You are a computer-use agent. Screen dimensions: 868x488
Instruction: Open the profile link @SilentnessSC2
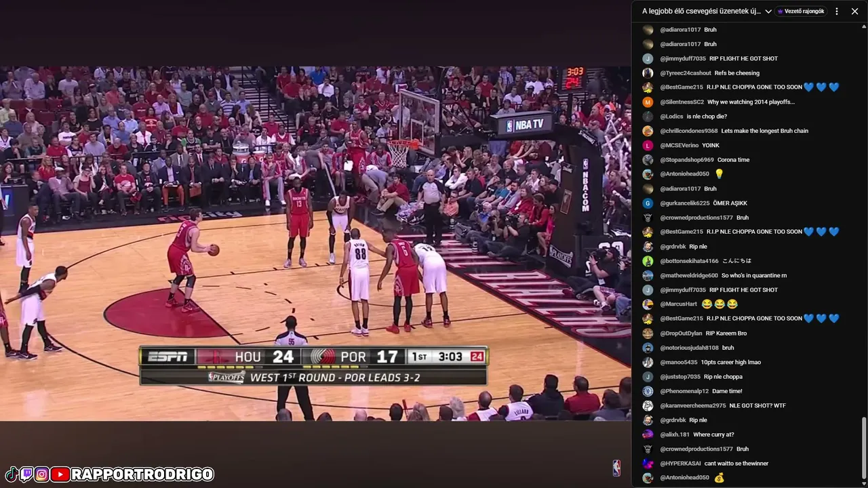[682, 102]
